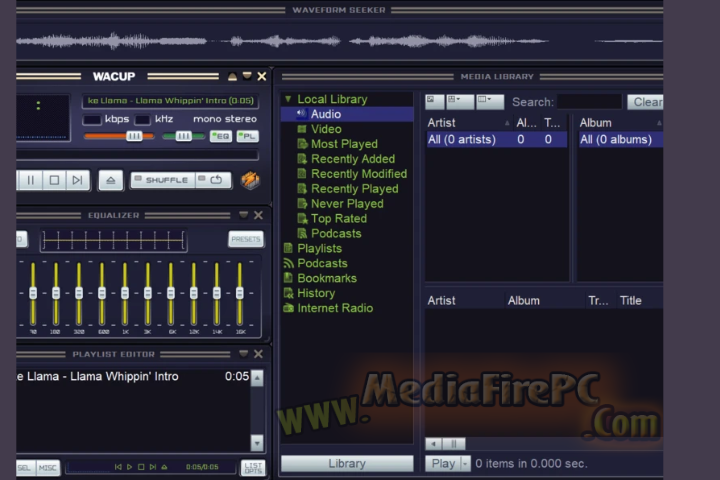The image size is (720, 480).
Task: Open the Recently Modified view
Action: click(359, 174)
